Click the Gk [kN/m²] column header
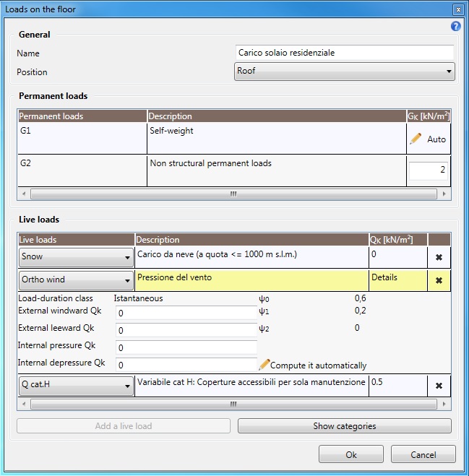 click(429, 116)
